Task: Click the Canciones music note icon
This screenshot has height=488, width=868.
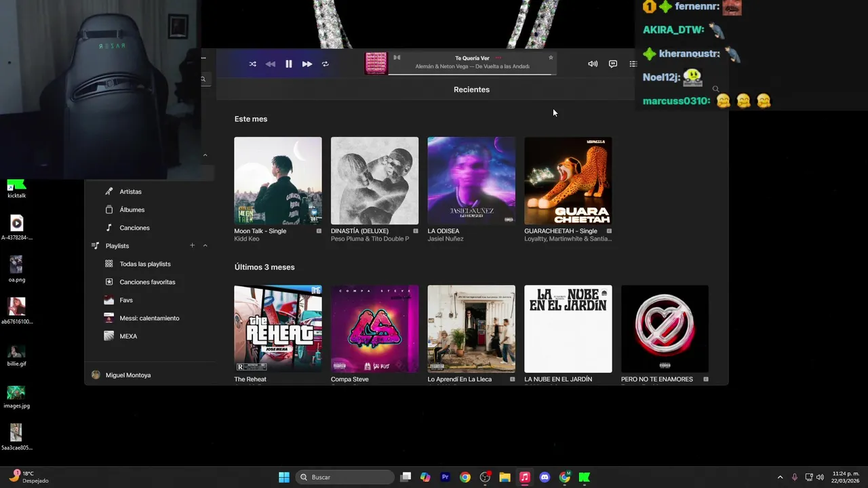Action: [x=109, y=228]
